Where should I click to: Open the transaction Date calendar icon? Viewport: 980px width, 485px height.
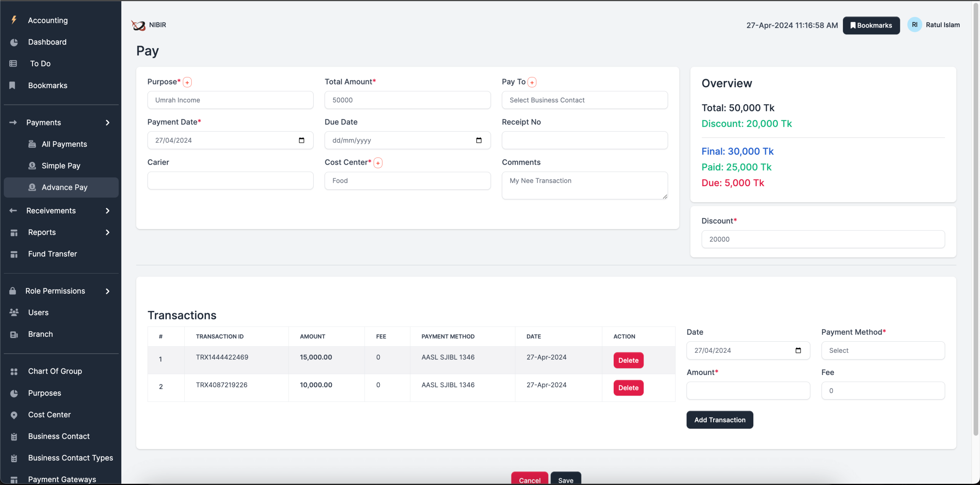tap(798, 351)
